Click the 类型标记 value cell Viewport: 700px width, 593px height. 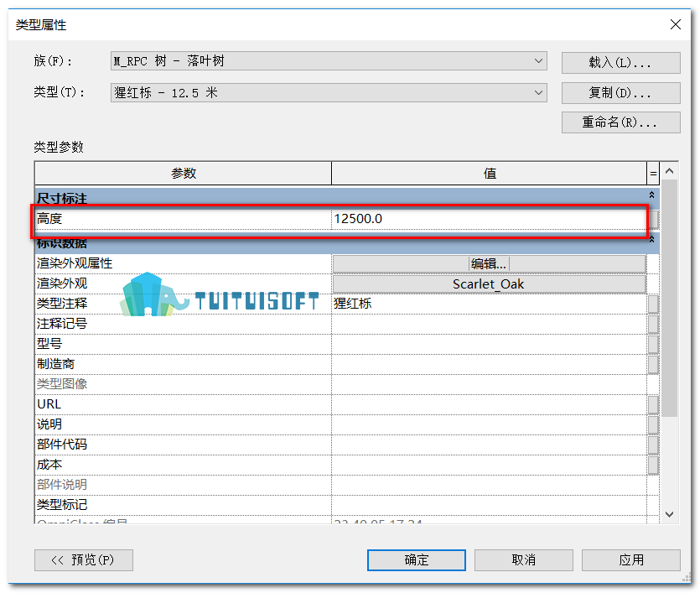point(489,505)
